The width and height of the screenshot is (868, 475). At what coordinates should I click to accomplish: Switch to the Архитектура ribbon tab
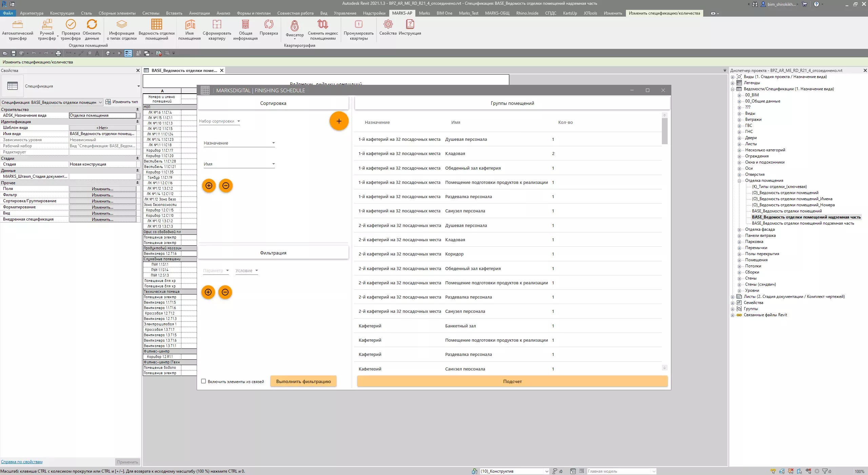pos(32,13)
